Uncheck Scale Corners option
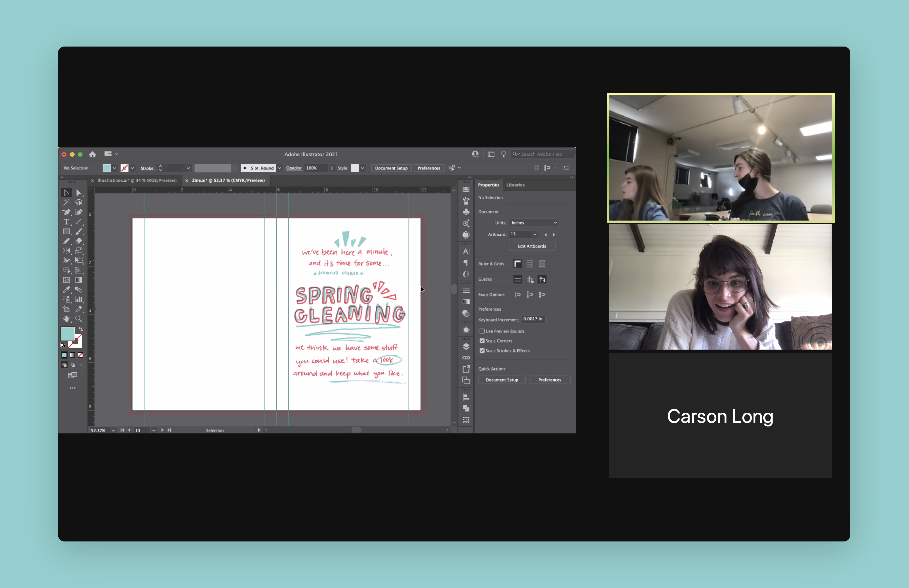 (482, 341)
